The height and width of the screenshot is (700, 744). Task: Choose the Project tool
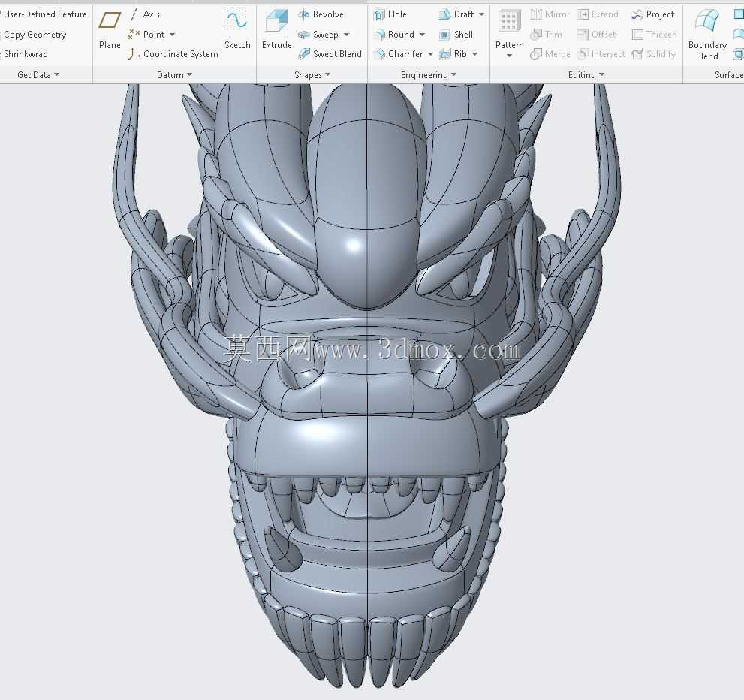point(653,14)
